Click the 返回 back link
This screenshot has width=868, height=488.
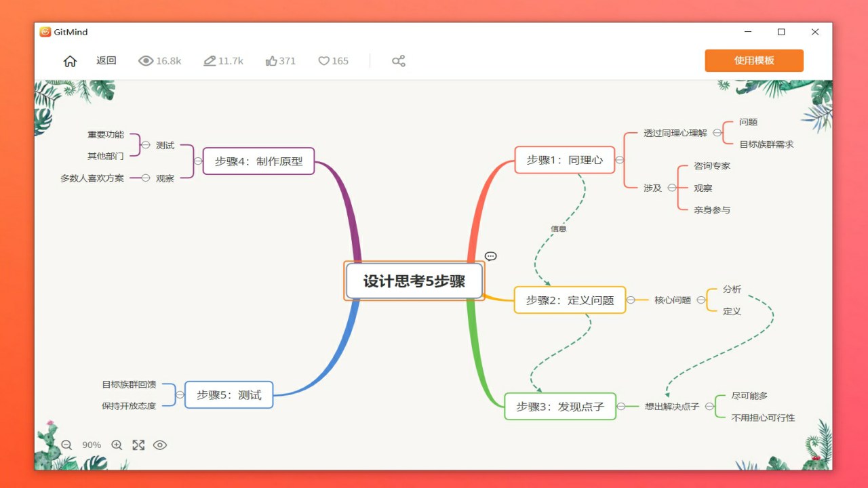[106, 60]
